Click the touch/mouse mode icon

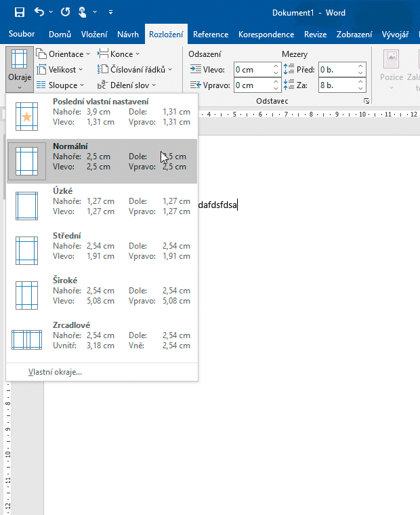tap(83, 12)
